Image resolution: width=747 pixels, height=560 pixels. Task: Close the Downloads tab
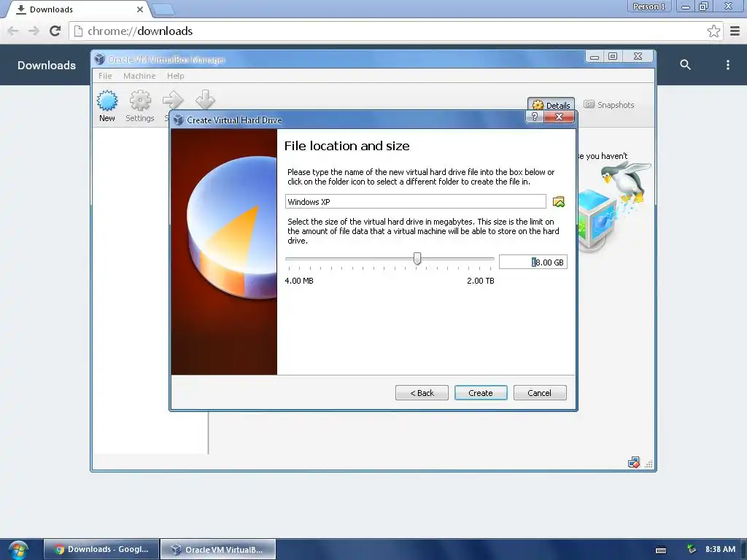[x=139, y=9]
